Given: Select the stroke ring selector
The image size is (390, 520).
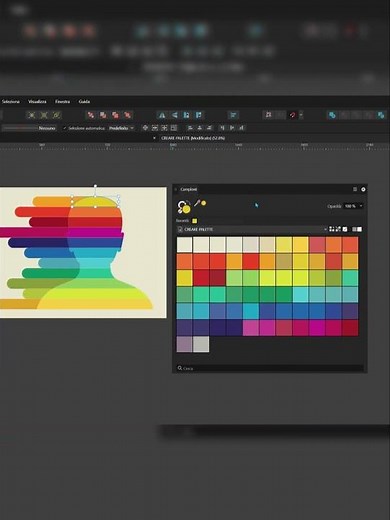Looking at the screenshot, I should [181, 204].
